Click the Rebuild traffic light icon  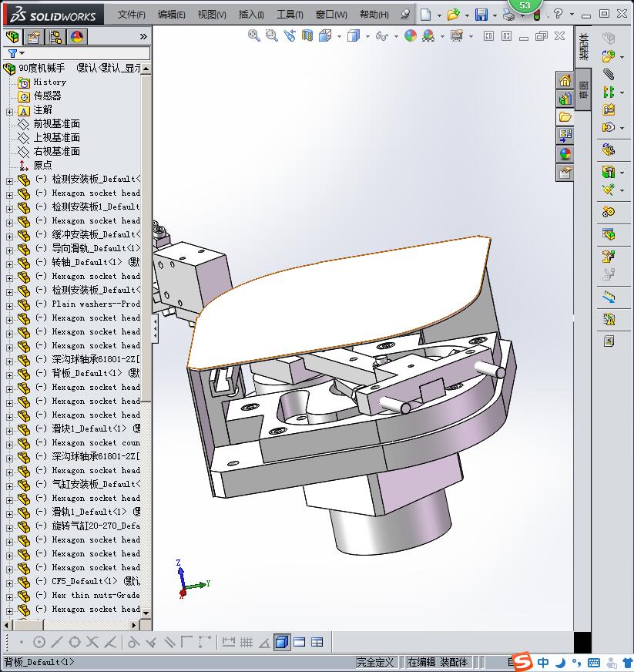[537, 16]
